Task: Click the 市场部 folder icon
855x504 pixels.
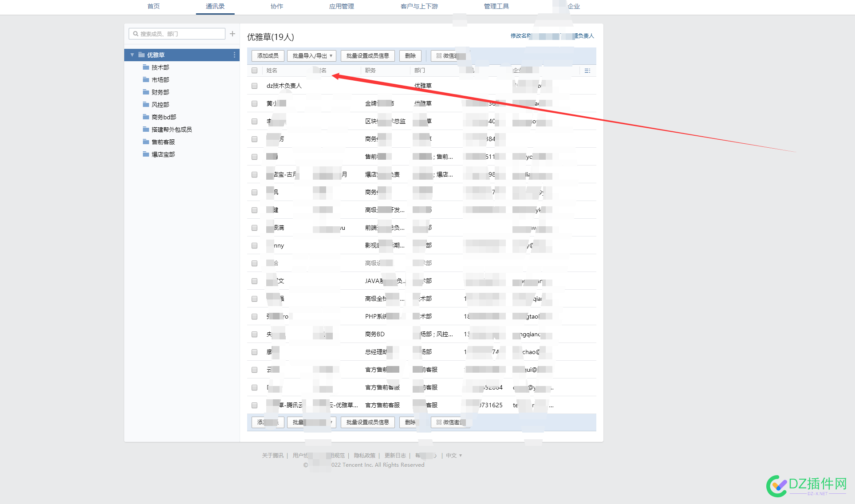Action: click(146, 80)
